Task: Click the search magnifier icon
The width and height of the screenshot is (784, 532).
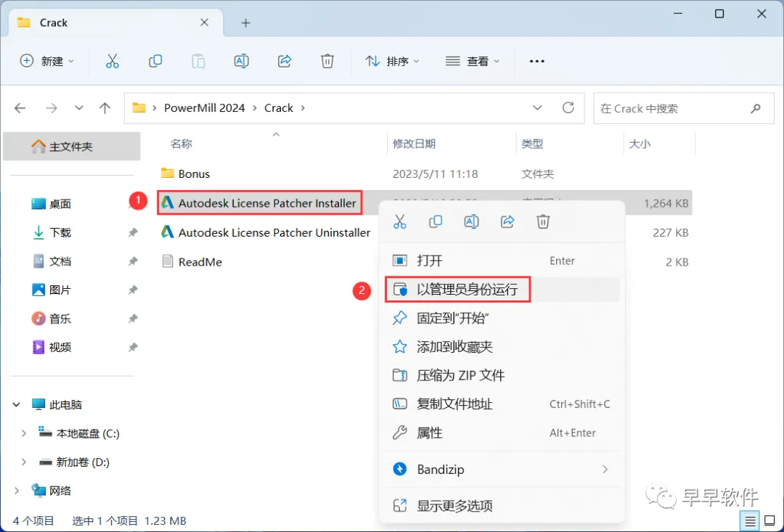Action: pyautogui.click(x=756, y=108)
